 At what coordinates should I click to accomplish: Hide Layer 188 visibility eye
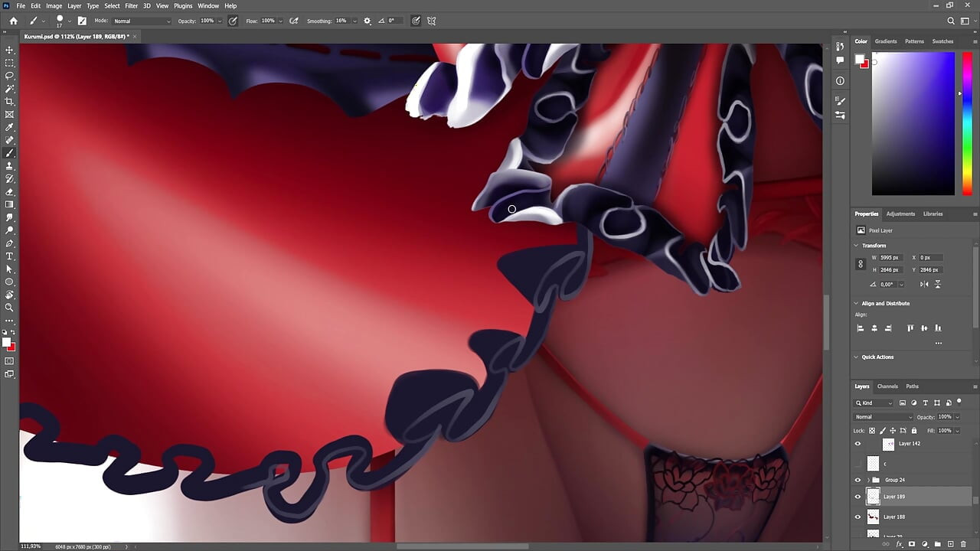coord(857,517)
